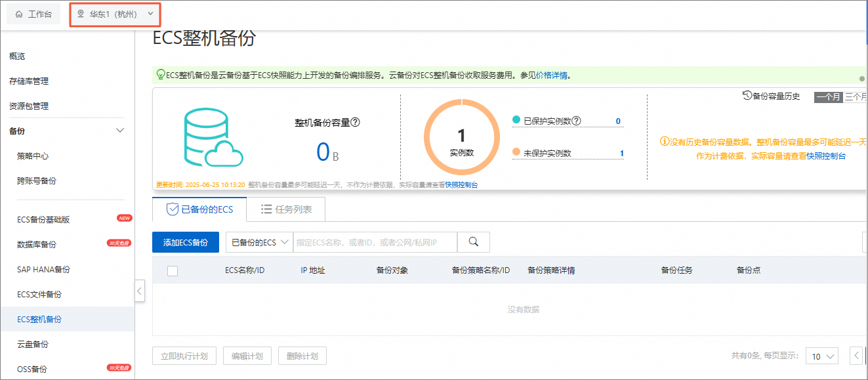
Task: Click help icon beside 整机备份容量
Action: (356, 122)
